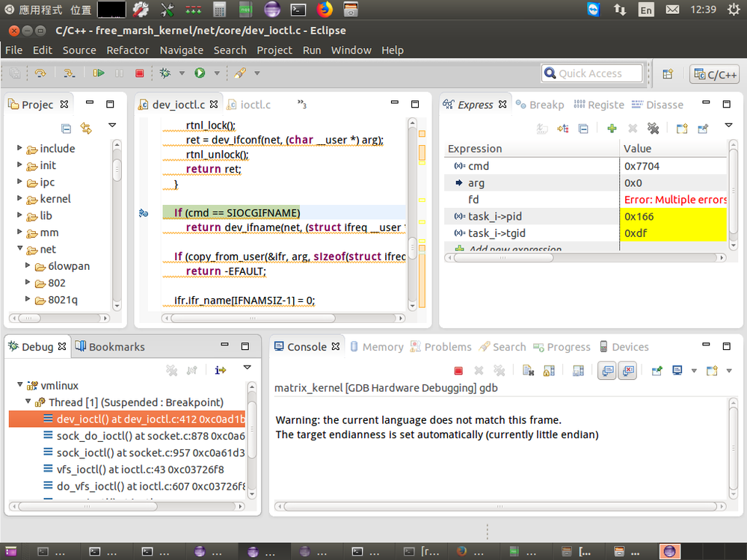
Task: Click Remove All Expressions icon
Action: [x=653, y=128]
